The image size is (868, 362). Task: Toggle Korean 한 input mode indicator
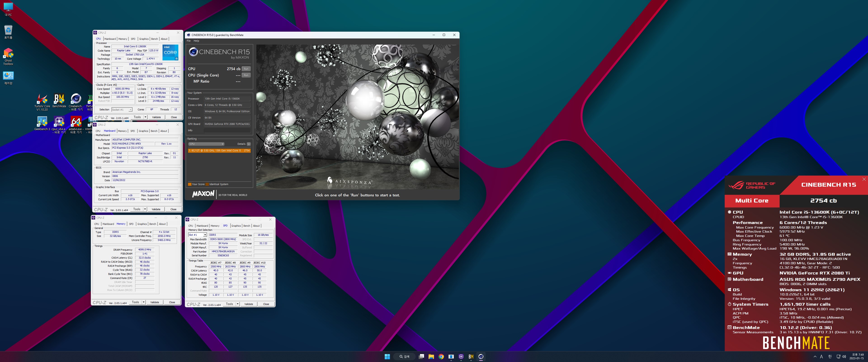point(830,356)
